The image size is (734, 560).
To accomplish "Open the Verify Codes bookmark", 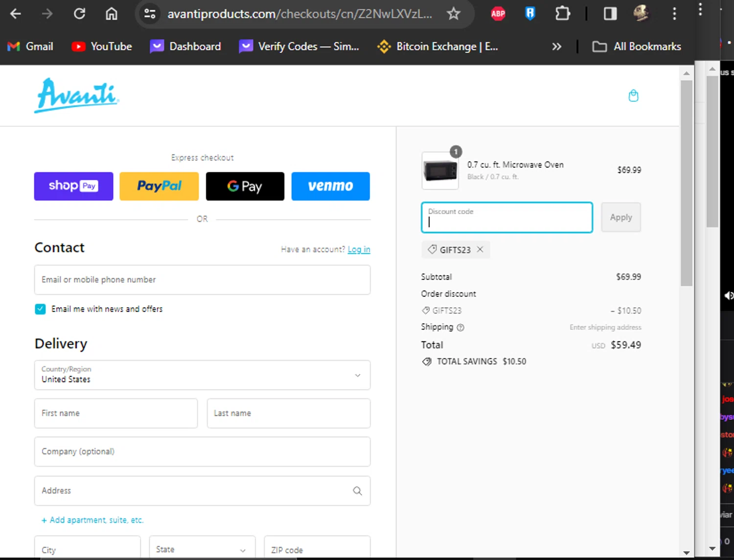I will click(299, 46).
